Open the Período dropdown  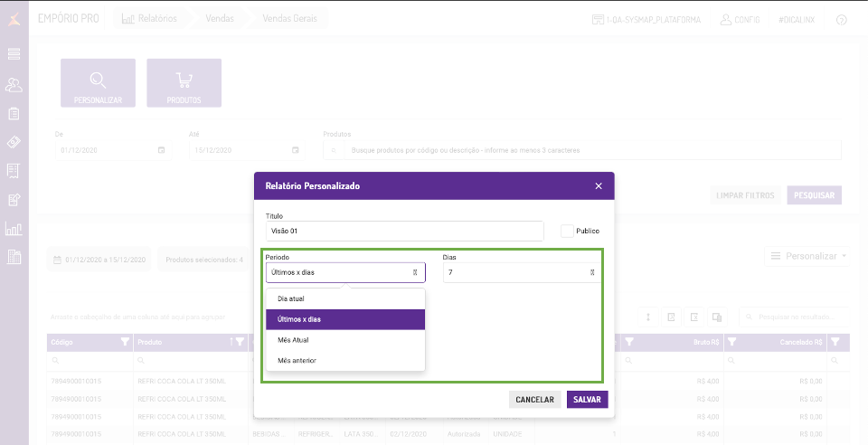[345, 272]
